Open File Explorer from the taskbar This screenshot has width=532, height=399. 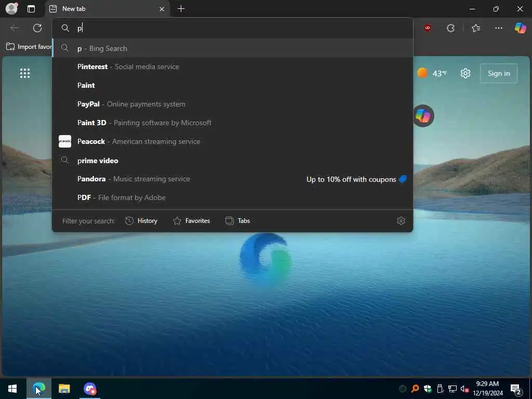tap(64, 389)
